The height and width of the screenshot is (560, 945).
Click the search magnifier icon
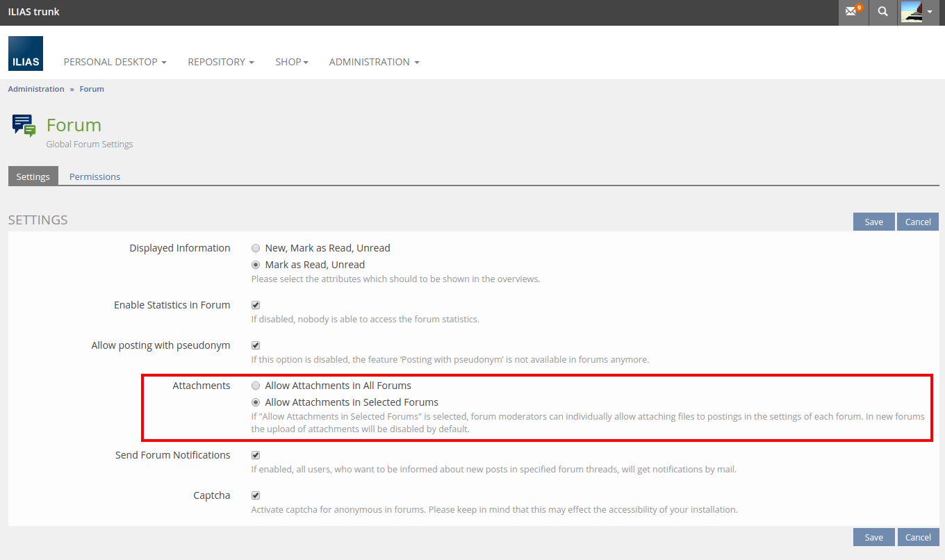point(882,12)
